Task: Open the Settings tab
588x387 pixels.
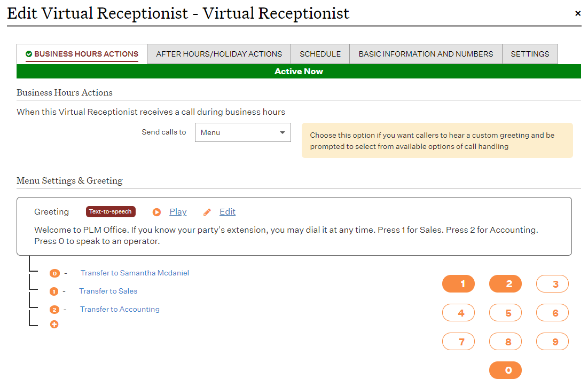Action: (530, 54)
